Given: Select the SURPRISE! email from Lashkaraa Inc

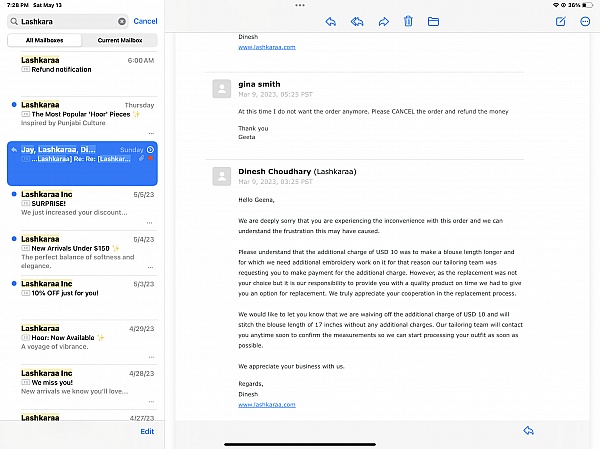Looking at the screenshot, I should [x=85, y=204].
